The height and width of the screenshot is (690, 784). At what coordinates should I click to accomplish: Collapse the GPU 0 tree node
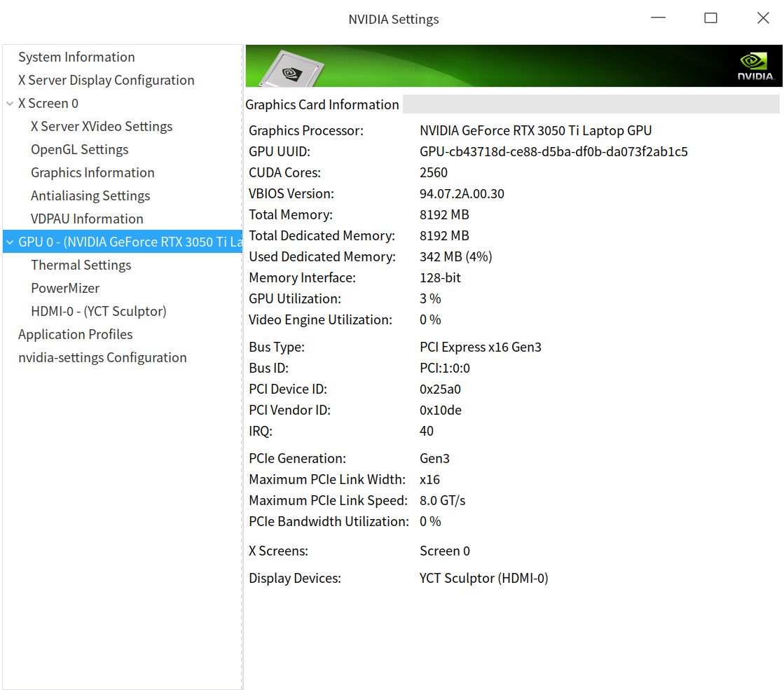coord(10,242)
